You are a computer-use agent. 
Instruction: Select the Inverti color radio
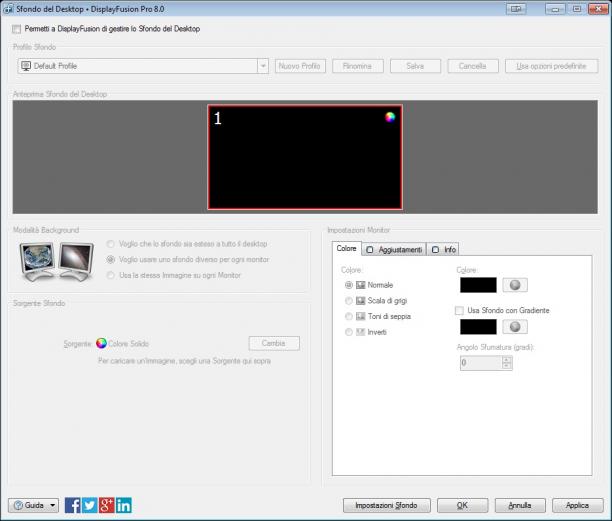point(349,332)
